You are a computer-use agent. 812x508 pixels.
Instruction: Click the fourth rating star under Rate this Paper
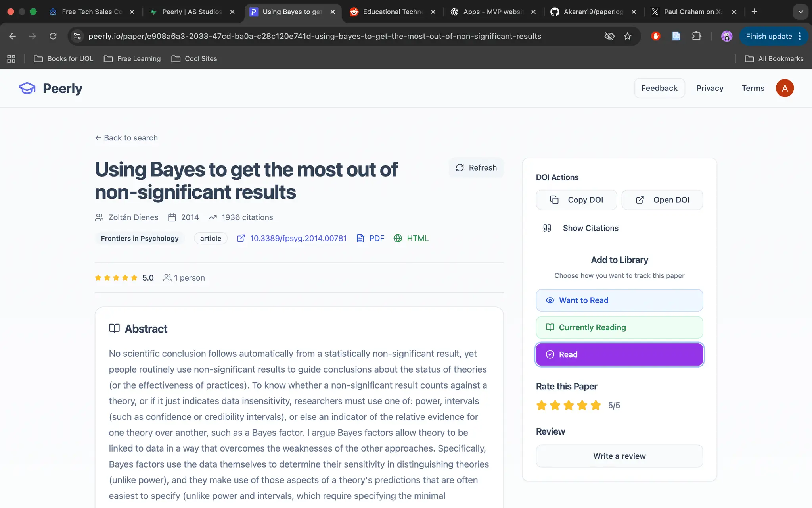582,405
